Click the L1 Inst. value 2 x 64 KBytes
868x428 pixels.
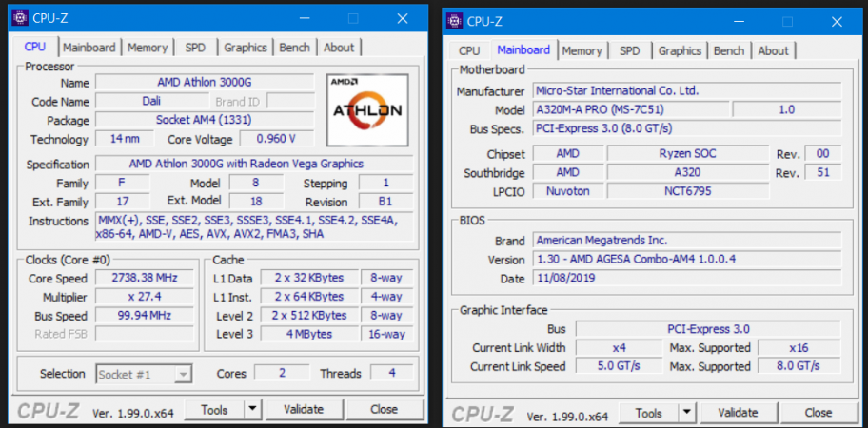pos(309,297)
